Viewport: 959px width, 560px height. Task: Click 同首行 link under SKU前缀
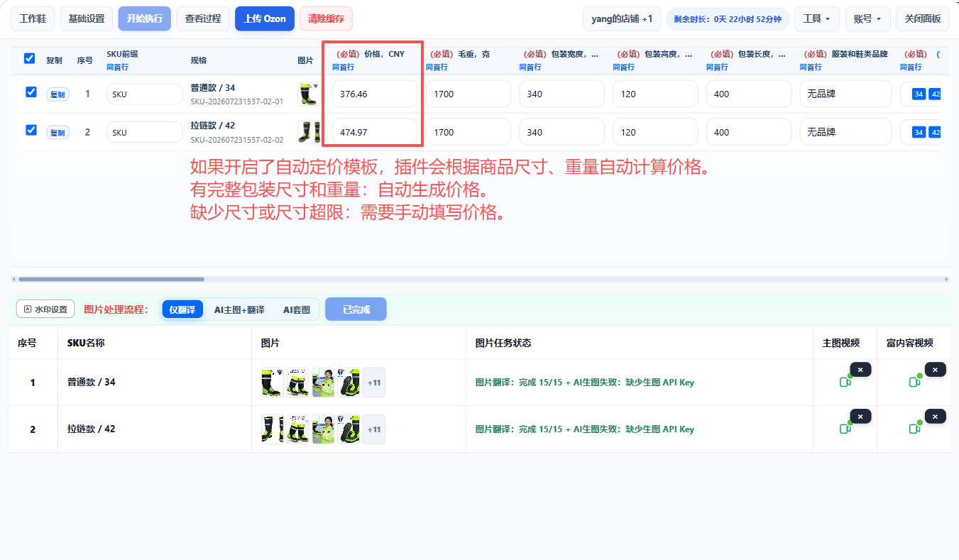point(118,67)
